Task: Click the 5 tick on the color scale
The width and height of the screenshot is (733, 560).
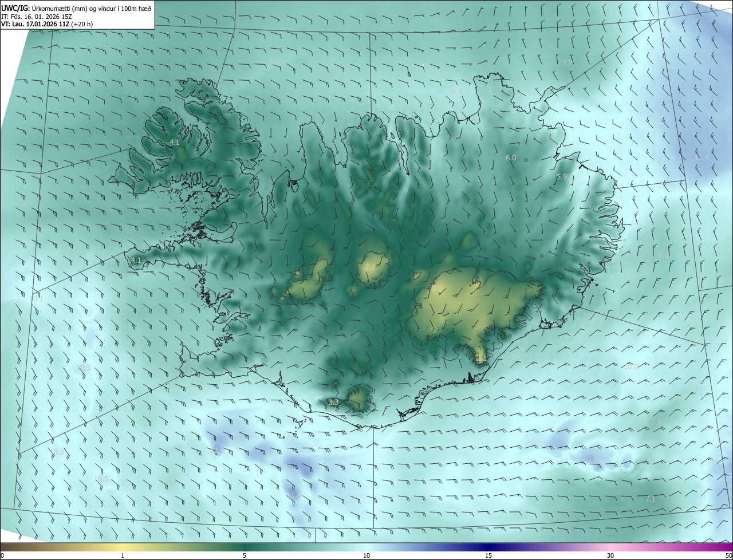Action: [245, 555]
